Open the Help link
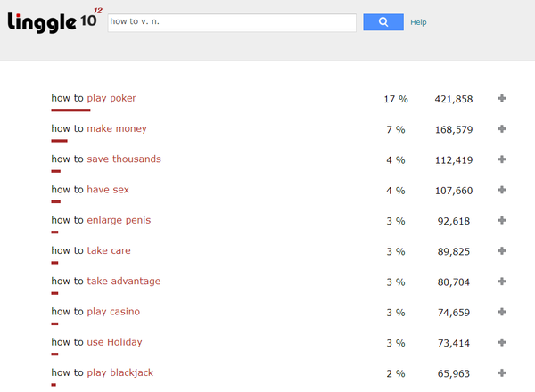The height and width of the screenshot is (392, 535). pos(418,22)
